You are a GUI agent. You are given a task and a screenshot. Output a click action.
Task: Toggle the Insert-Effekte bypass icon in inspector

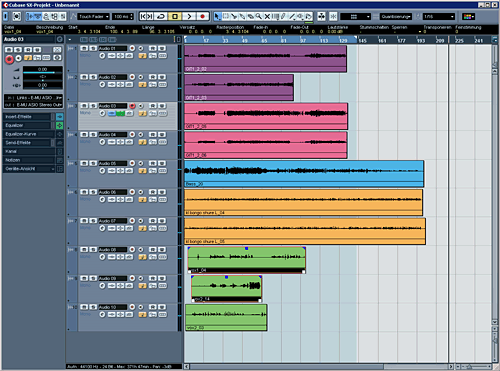tap(60, 117)
